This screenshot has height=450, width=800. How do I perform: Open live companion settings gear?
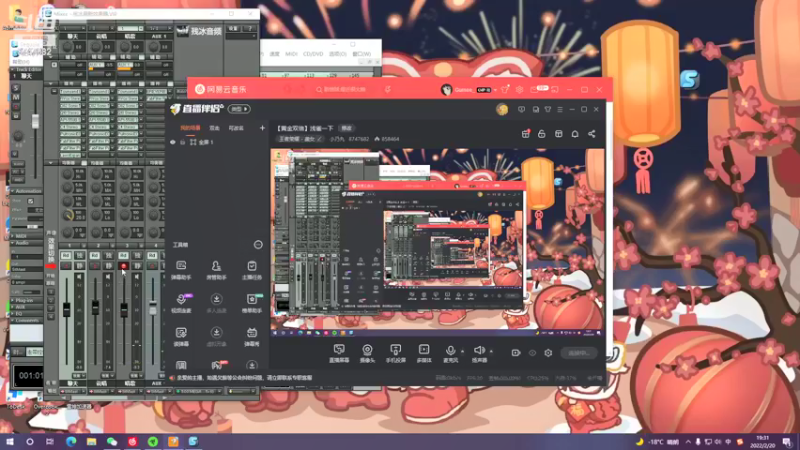coord(548,353)
